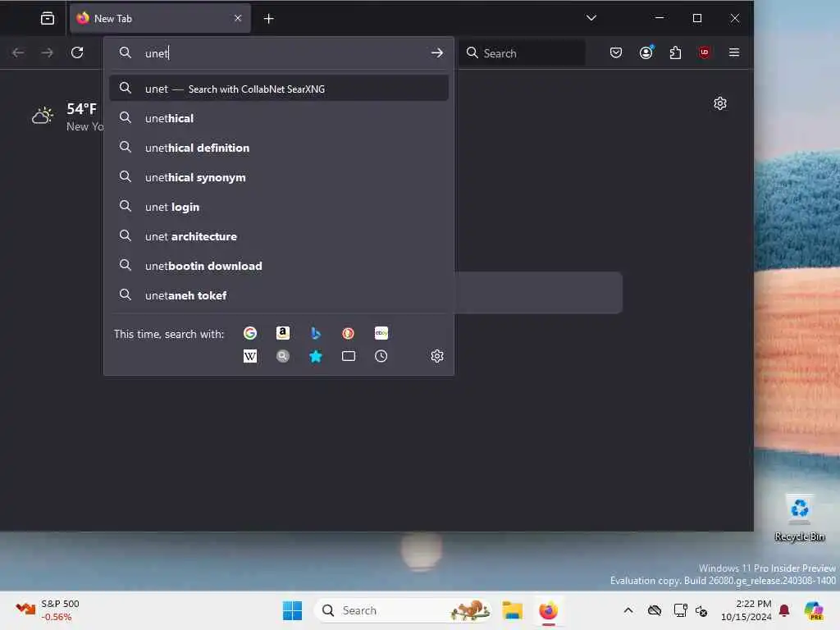The image size is (840, 630).
Task: Reload the current page
Action: (77, 52)
